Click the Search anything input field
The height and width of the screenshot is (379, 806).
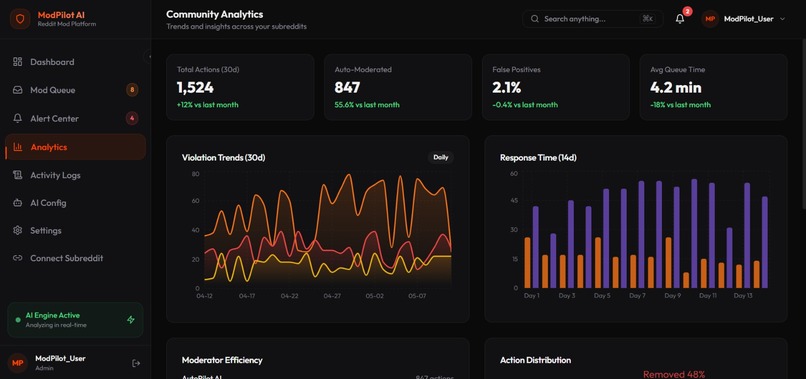click(593, 19)
